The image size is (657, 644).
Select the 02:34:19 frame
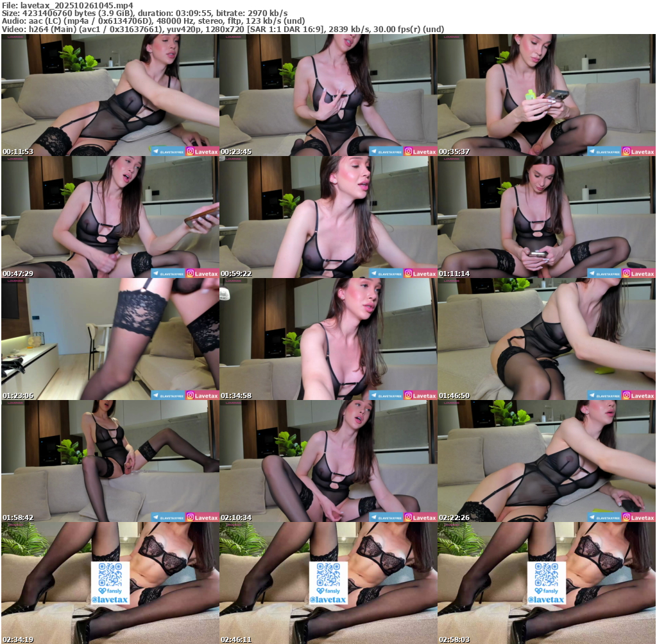pyautogui.click(x=110, y=583)
